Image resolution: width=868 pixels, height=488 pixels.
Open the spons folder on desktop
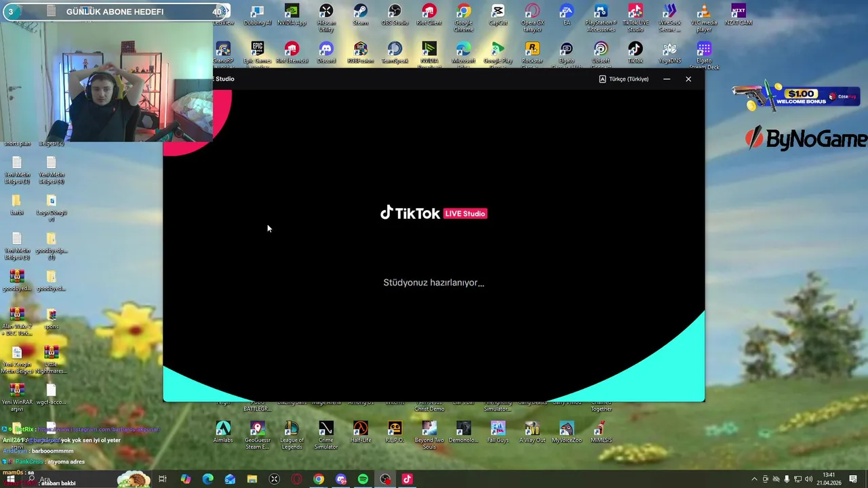coord(51,319)
